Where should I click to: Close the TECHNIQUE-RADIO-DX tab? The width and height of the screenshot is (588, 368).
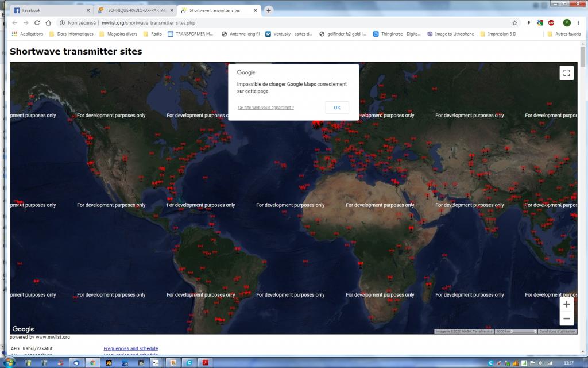(x=172, y=10)
